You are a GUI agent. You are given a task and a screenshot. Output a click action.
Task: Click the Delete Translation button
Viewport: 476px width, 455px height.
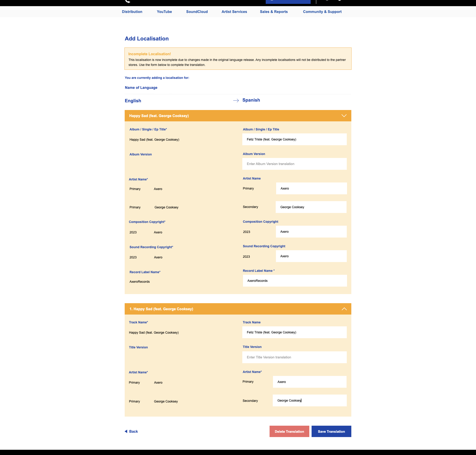[289, 431]
